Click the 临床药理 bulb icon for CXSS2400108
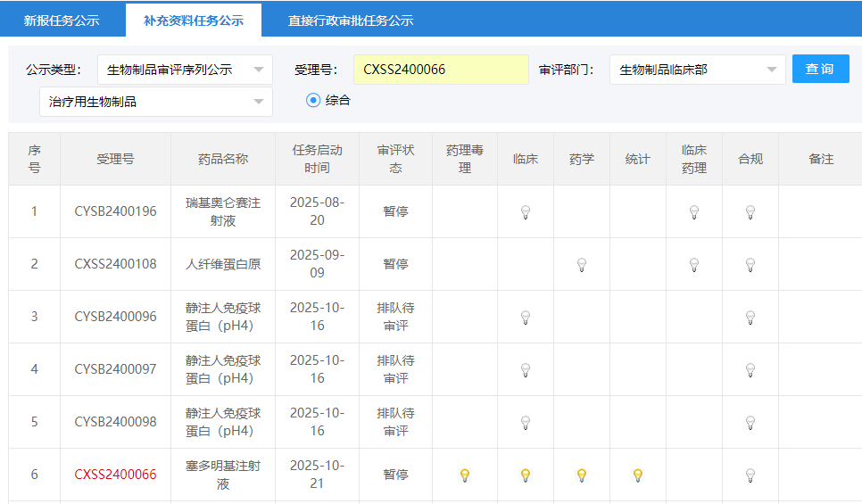Image resolution: width=862 pixels, height=504 pixels. tap(694, 265)
